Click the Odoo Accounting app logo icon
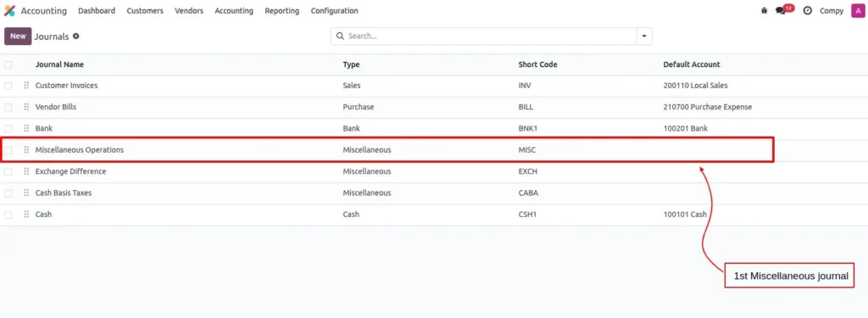868x318 pixels. tap(9, 10)
